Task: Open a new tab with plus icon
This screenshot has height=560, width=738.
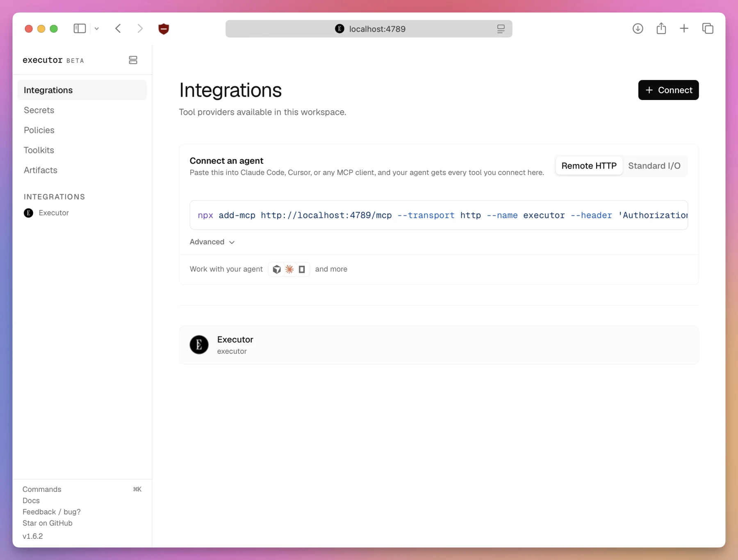Action: click(x=684, y=28)
